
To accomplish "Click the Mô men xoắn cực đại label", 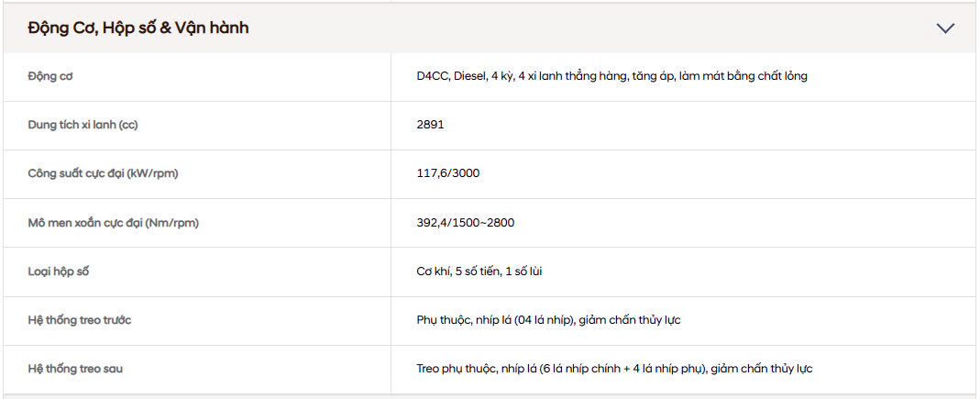I will [114, 223].
